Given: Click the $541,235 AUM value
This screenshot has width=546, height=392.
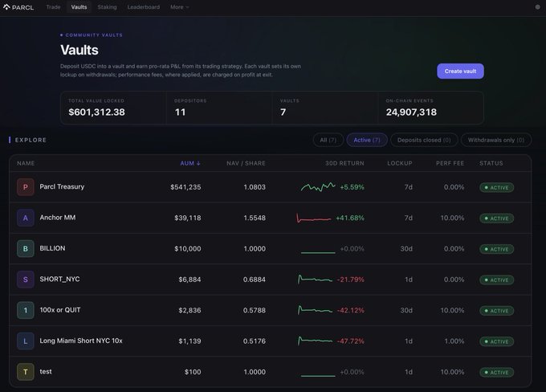Looking at the screenshot, I should (x=185, y=187).
